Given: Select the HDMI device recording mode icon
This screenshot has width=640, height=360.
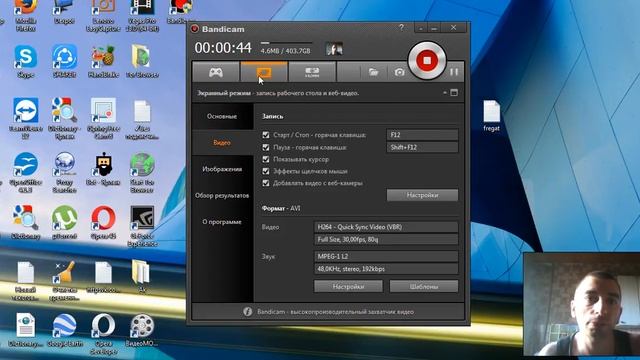Looking at the screenshot, I should tap(312, 72).
